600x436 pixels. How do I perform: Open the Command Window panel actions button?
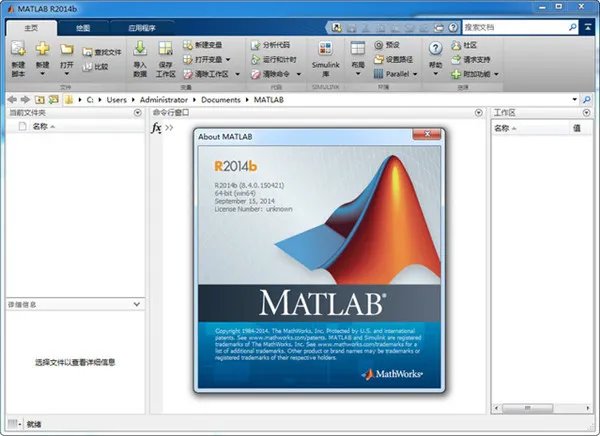[478, 113]
